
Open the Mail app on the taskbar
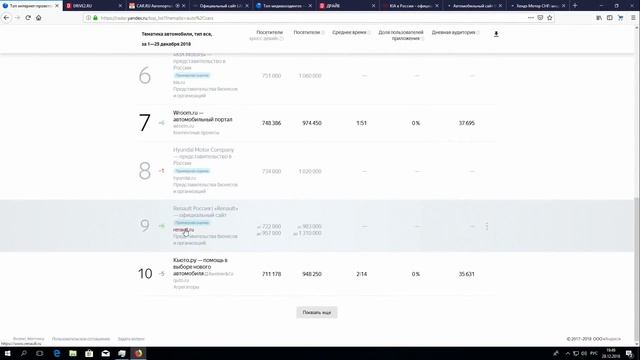106,353
